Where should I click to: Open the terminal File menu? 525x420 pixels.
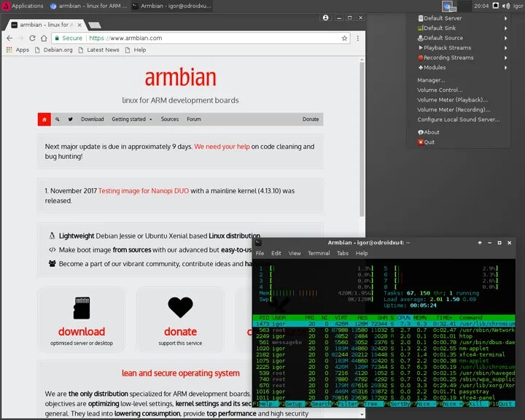click(x=260, y=254)
